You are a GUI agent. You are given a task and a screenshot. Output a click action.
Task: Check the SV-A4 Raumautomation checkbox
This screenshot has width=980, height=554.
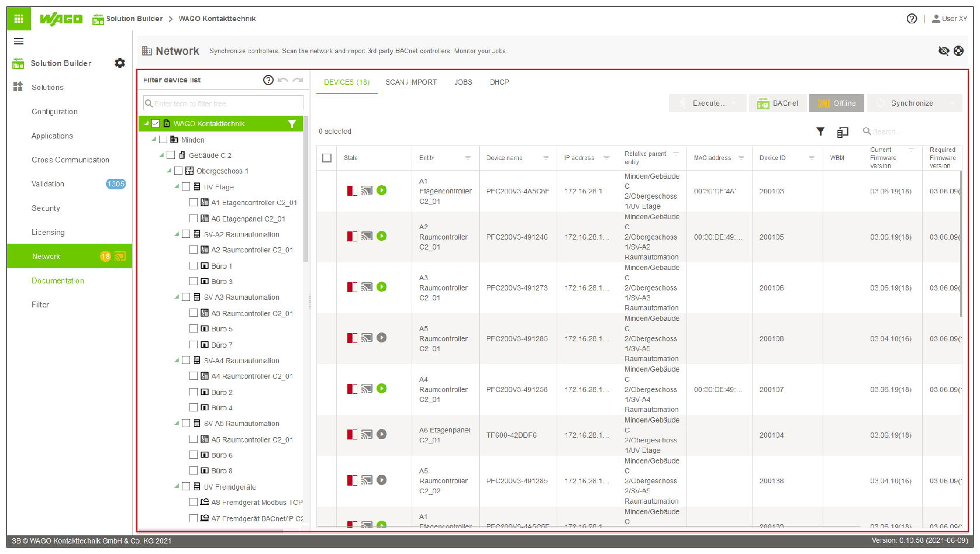tap(186, 360)
